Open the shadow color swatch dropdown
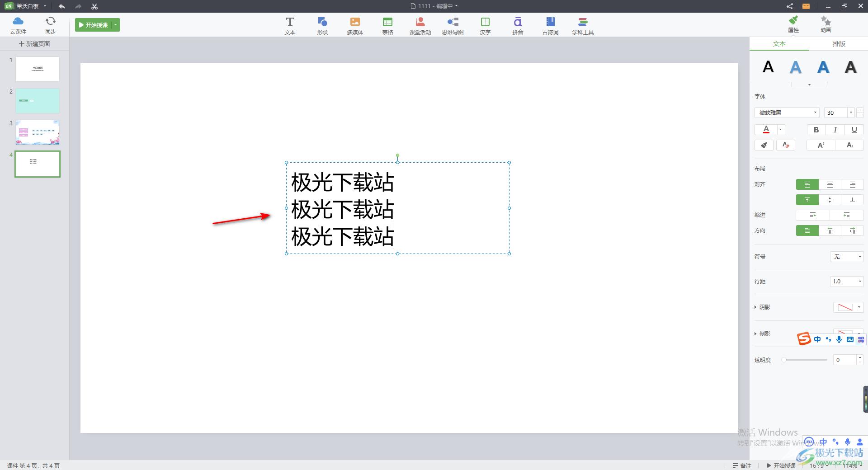 pos(849,307)
